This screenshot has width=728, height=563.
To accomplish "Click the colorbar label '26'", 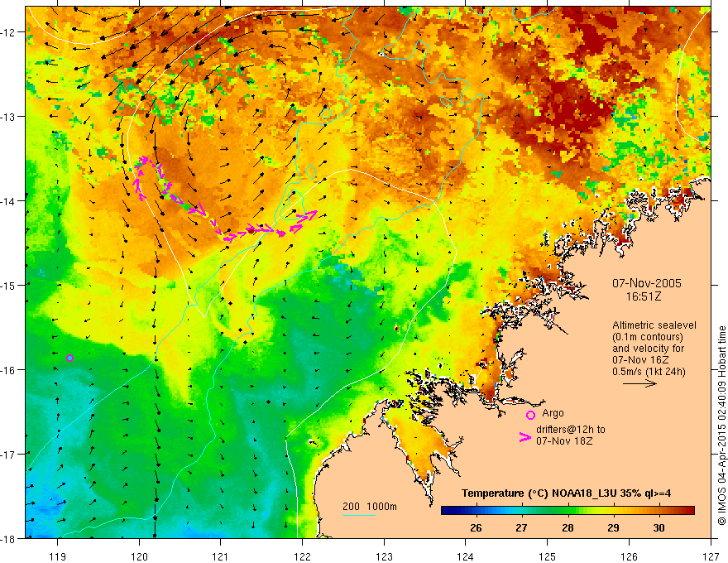I will pos(476,527).
